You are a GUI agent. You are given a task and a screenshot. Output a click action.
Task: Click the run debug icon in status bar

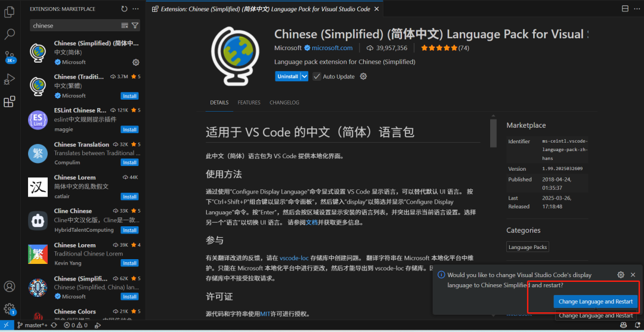98,325
